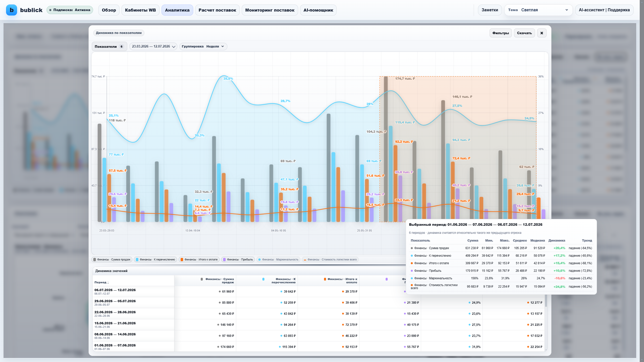Viewport: 644px width, 362px height.
Task: Expand the Группировка Неделя dropdown
Action: [x=203, y=47]
